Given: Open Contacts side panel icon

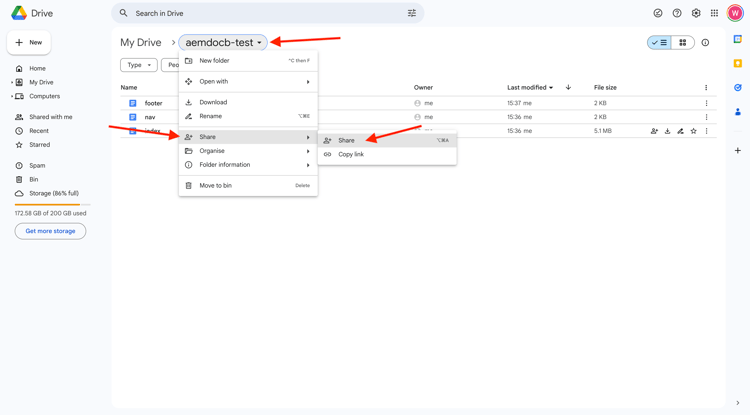Looking at the screenshot, I should point(738,112).
